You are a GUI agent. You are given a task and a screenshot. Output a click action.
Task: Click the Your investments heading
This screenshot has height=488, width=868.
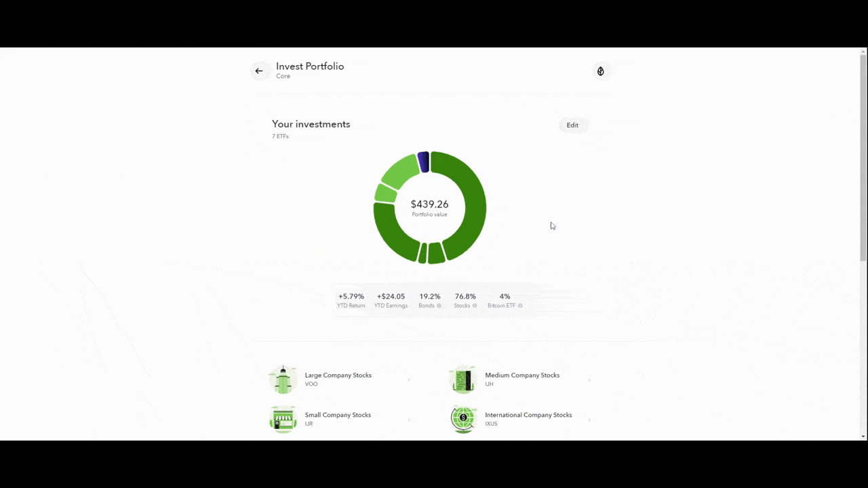coord(311,124)
